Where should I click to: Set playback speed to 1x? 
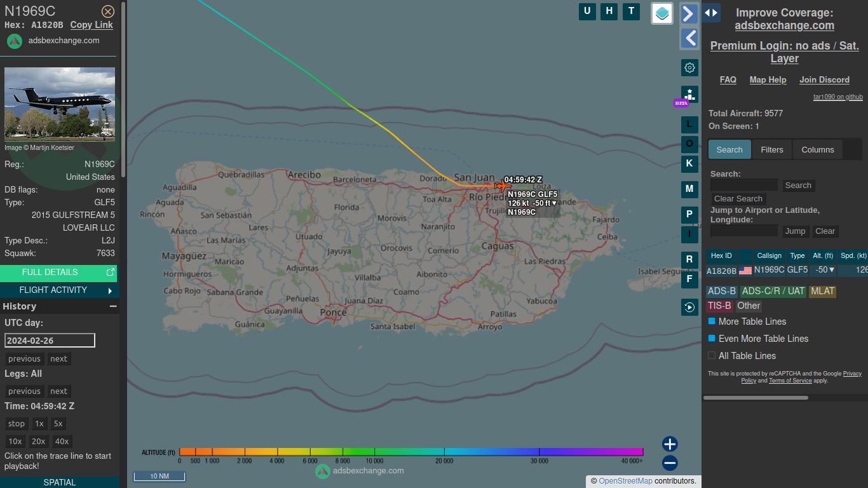pos(39,424)
